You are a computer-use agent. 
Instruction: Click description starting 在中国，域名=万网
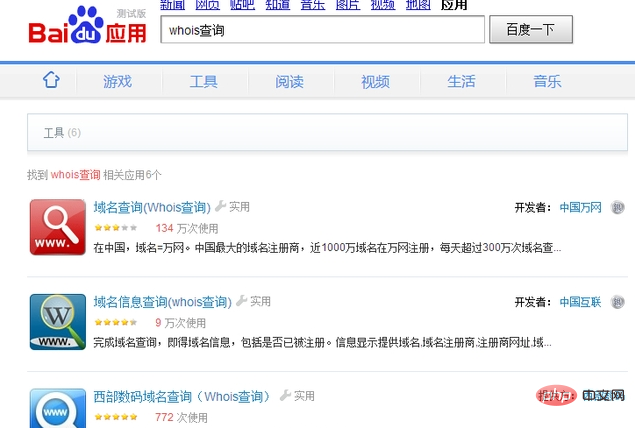327,247
